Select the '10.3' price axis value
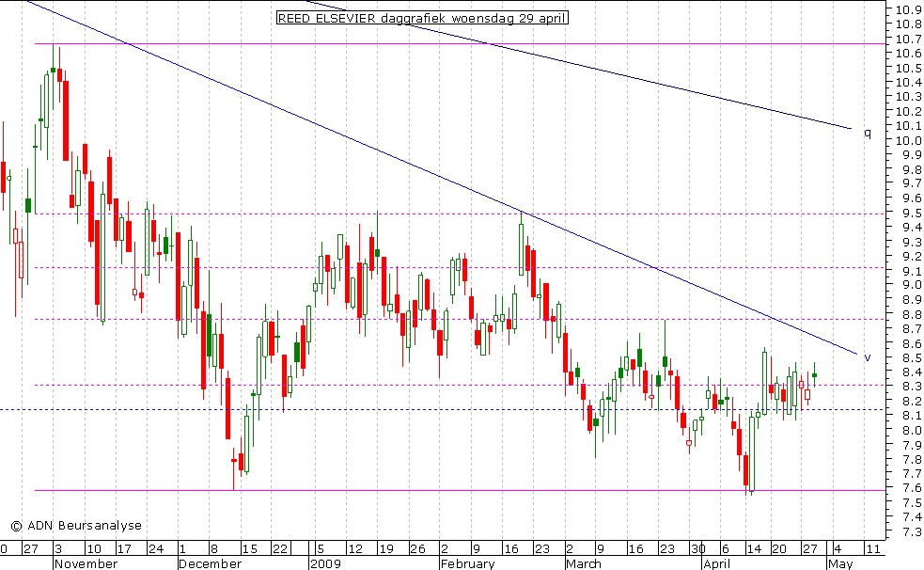The height and width of the screenshot is (570, 924). tap(909, 97)
